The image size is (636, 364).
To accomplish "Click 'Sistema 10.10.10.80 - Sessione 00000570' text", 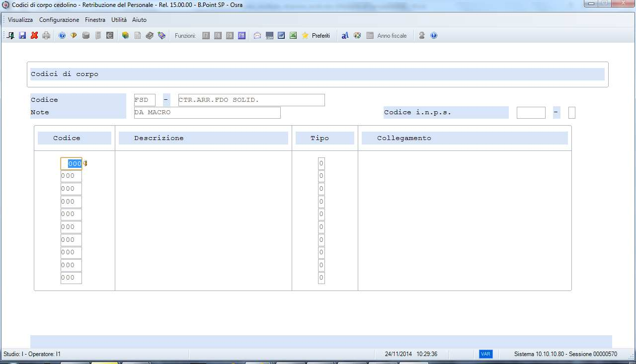I will [x=565, y=354].
